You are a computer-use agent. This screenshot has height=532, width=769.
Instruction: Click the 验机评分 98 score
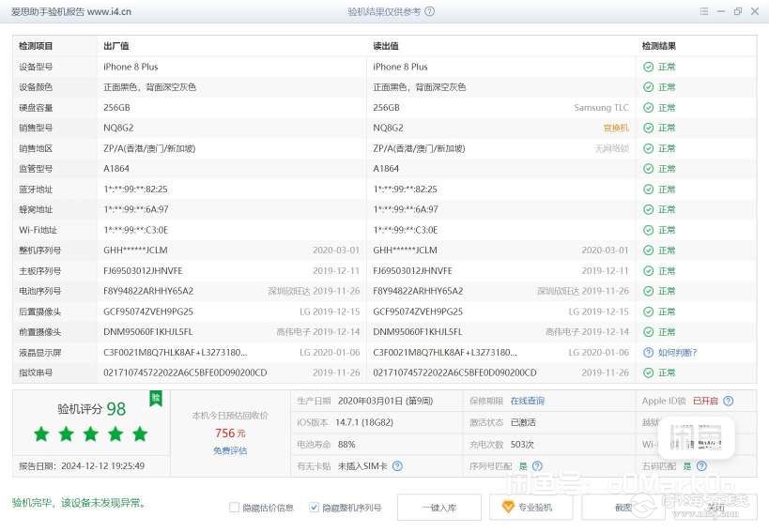tap(92, 408)
